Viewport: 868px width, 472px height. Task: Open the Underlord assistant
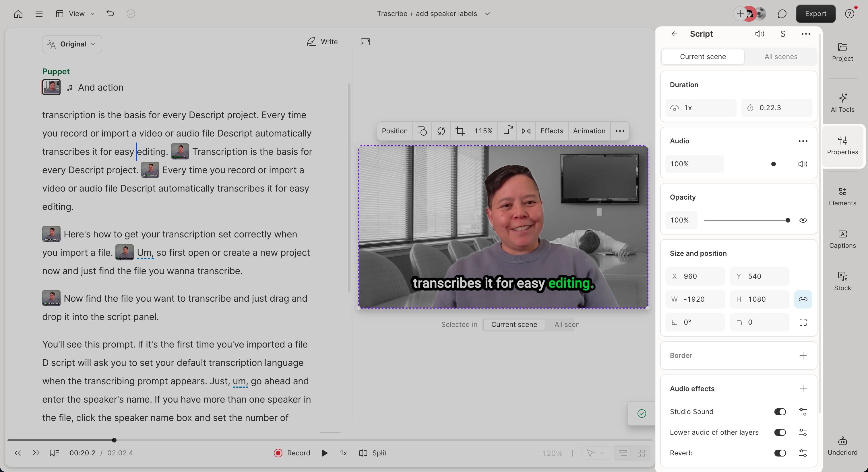pos(842,446)
